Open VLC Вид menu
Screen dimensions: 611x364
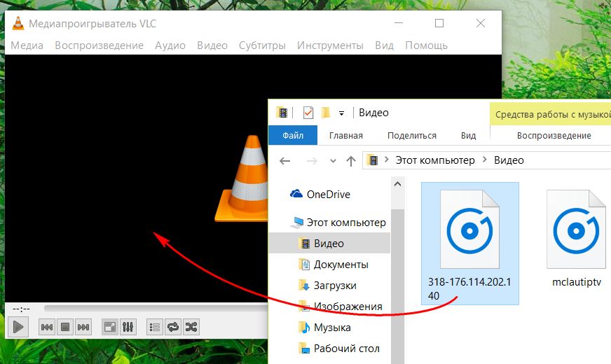click(384, 45)
